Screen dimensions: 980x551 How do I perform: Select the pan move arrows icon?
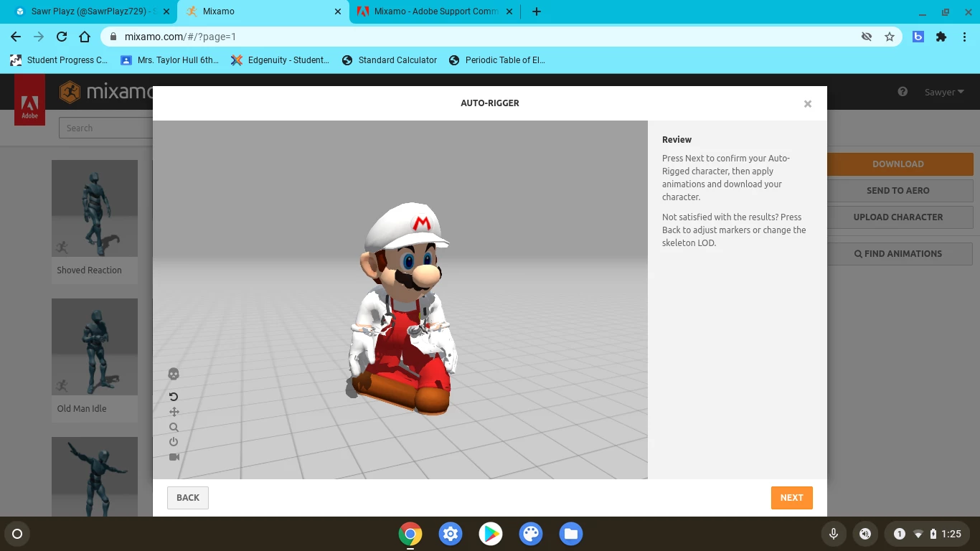tap(174, 412)
